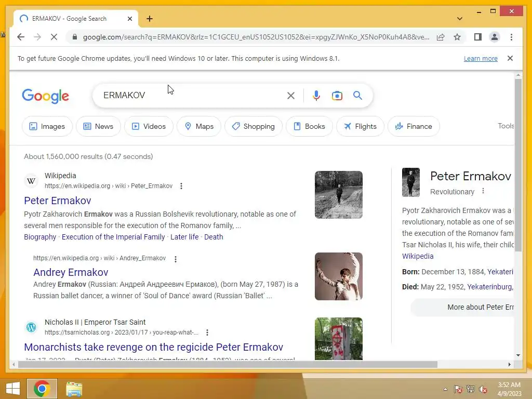Switch to the Shopping results tab
The image size is (532, 399).
click(x=253, y=126)
